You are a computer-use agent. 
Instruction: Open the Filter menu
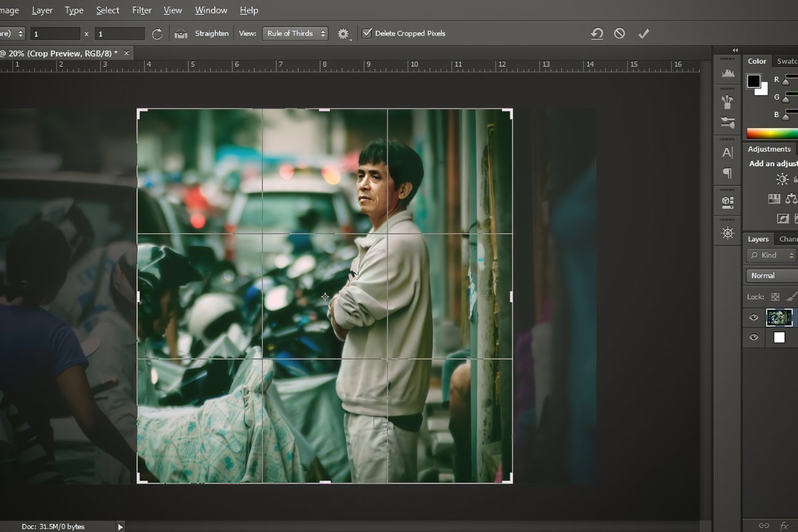click(142, 10)
